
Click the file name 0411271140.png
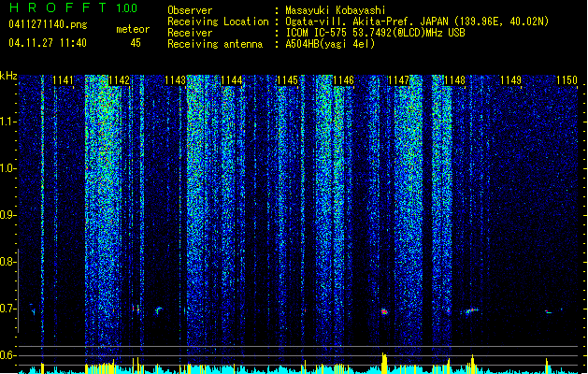click(48, 24)
